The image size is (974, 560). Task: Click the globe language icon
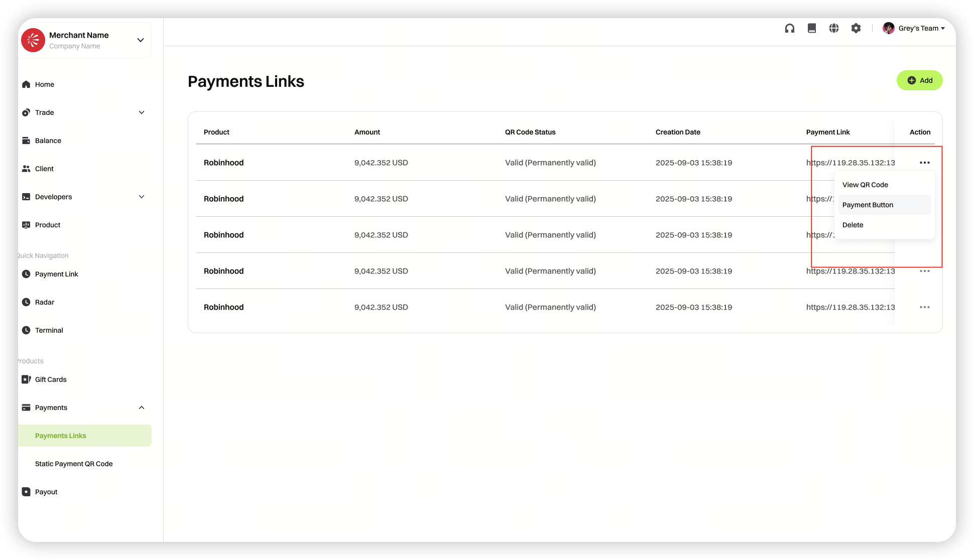834,29
